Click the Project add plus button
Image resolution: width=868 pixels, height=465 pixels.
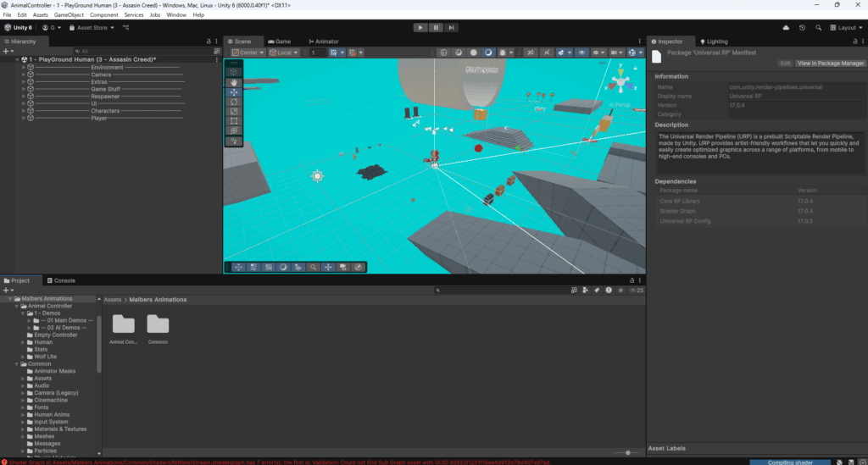point(6,291)
